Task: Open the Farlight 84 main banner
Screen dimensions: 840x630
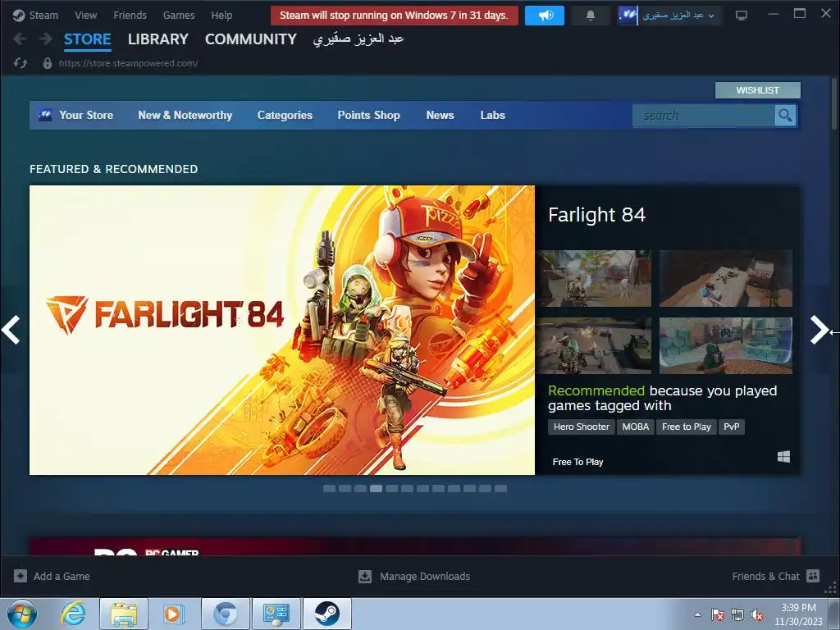Action: coord(282,330)
